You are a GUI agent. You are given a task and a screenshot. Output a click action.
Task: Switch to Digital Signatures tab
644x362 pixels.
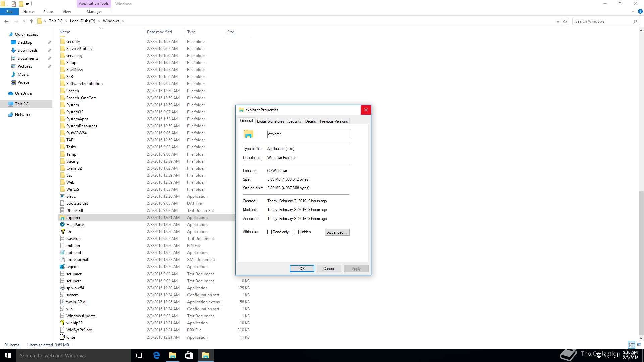[x=270, y=121]
